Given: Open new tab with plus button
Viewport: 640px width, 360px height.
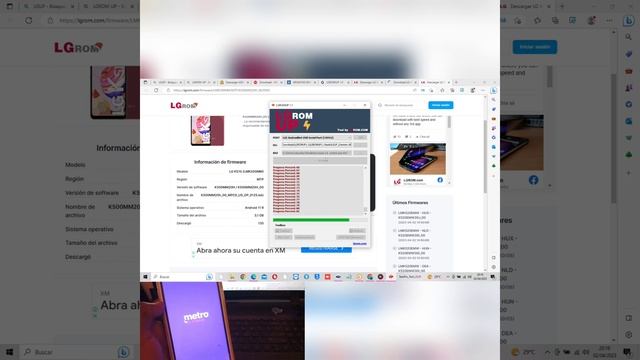Looking at the screenshot, I should tap(562, 6).
